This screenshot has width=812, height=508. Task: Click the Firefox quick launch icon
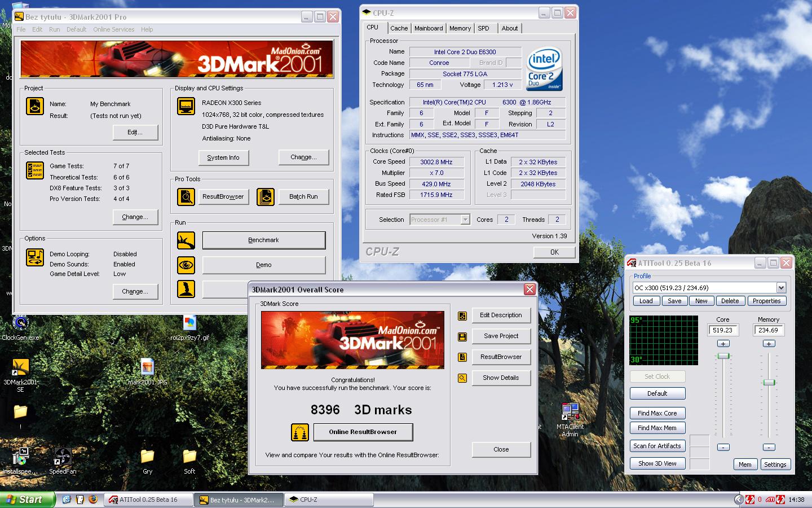pos(93,500)
